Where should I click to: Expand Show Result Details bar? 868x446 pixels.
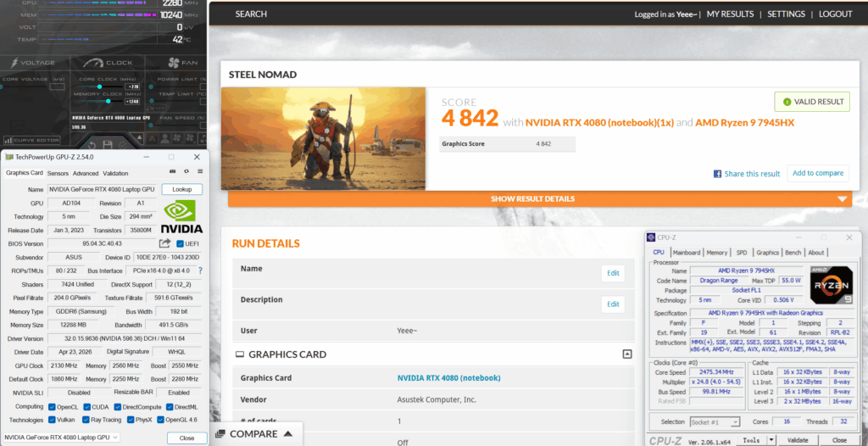(540, 199)
